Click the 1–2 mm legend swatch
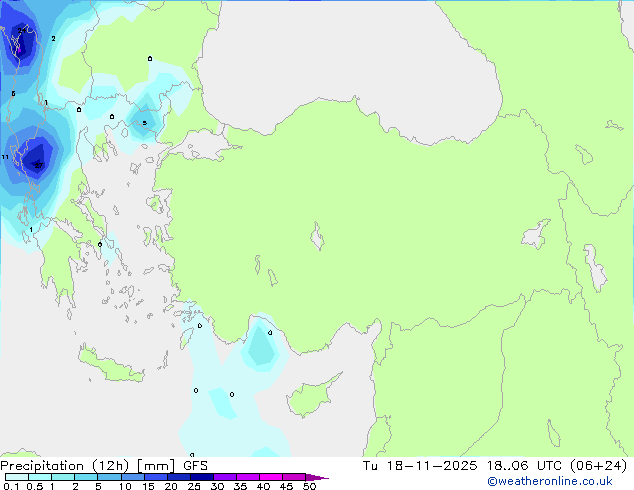The image size is (634, 490). click(x=63, y=477)
